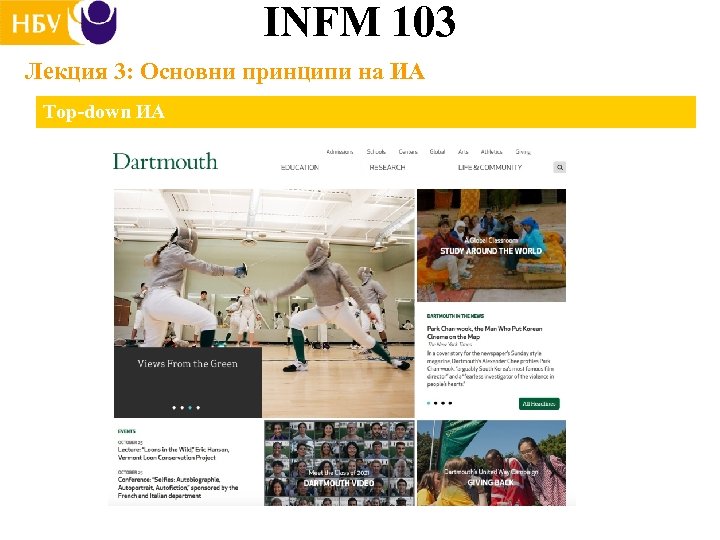Select the first dot under Views From the Green
The width and height of the screenshot is (720, 540).
point(174,408)
